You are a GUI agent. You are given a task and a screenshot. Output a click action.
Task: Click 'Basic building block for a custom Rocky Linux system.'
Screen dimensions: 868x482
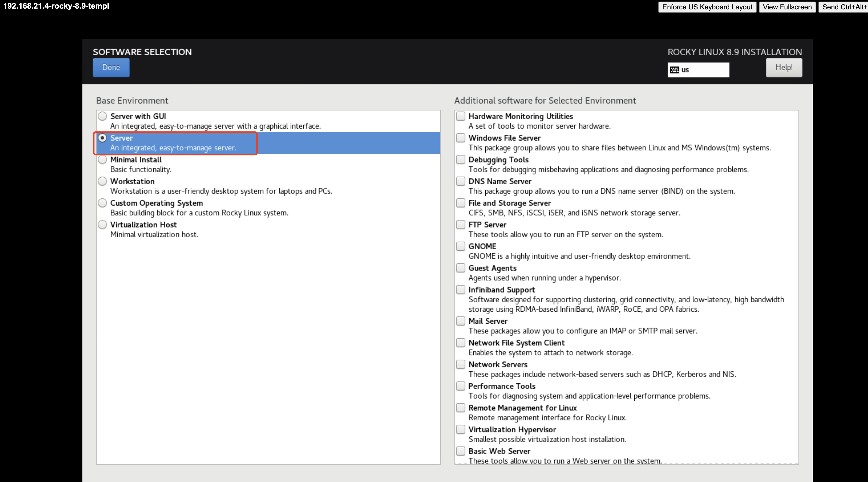click(199, 213)
